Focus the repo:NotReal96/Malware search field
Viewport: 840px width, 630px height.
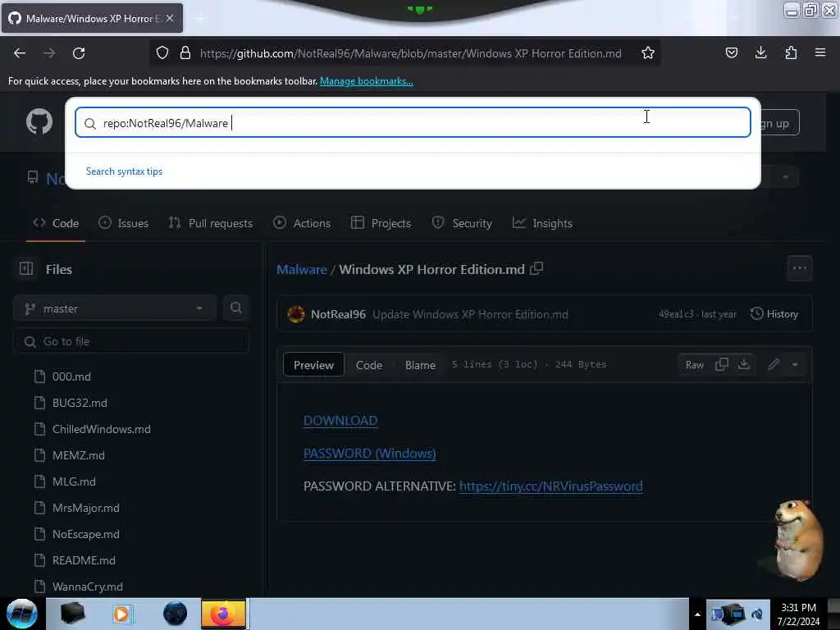pyautogui.click(x=413, y=123)
